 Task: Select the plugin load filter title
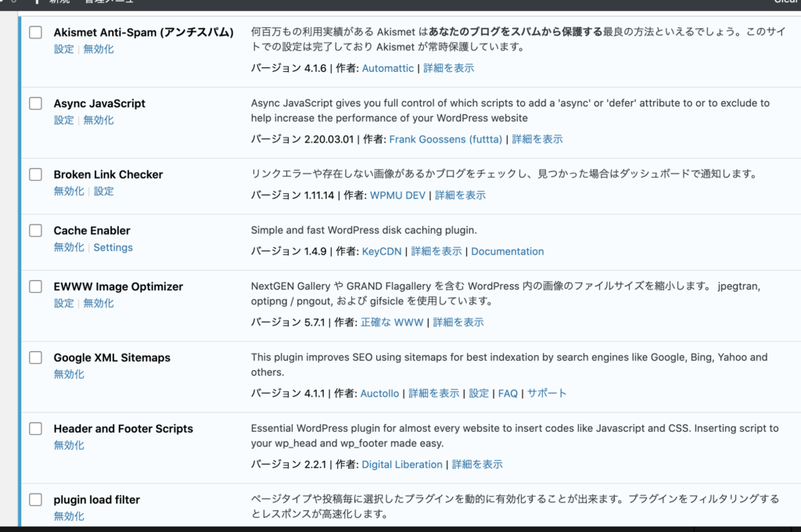tap(96, 500)
